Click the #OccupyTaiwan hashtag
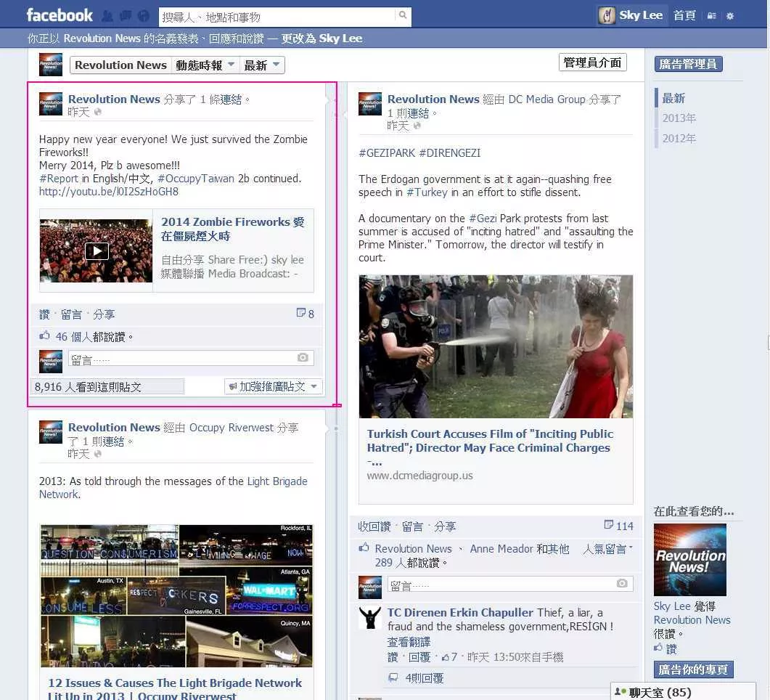Image resolution: width=770 pixels, height=700 pixels. point(196,179)
